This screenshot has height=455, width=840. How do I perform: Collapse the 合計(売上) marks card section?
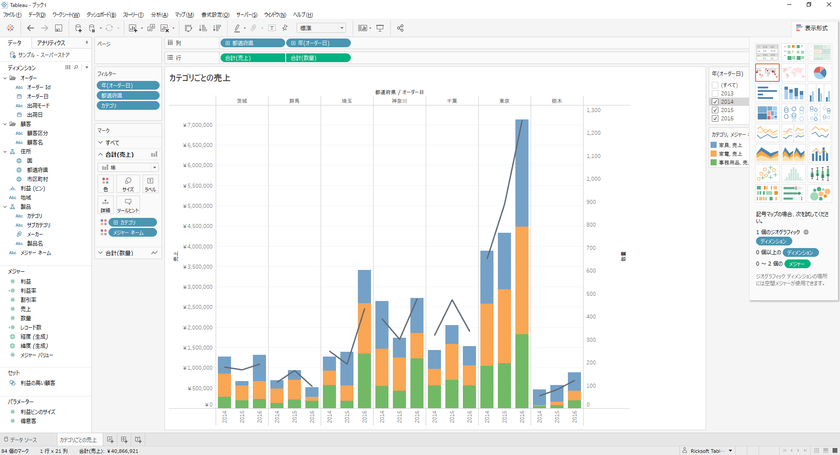pos(101,154)
